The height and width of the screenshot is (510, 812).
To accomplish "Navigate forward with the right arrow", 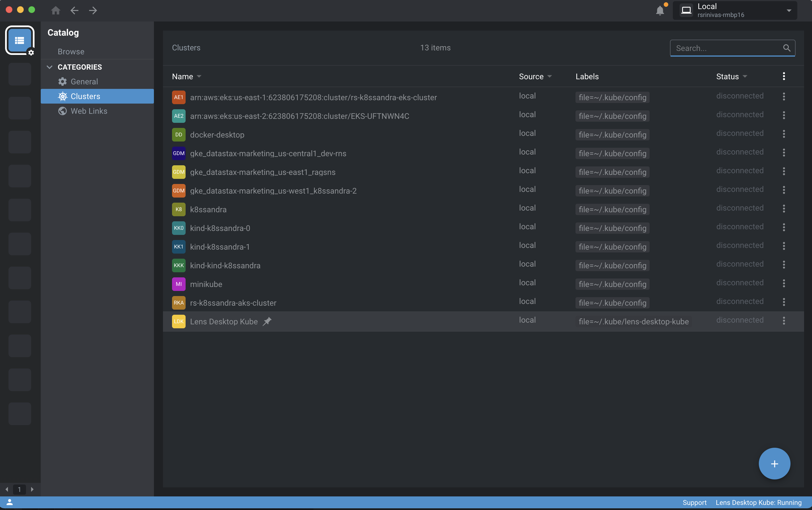I will pos(93,10).
